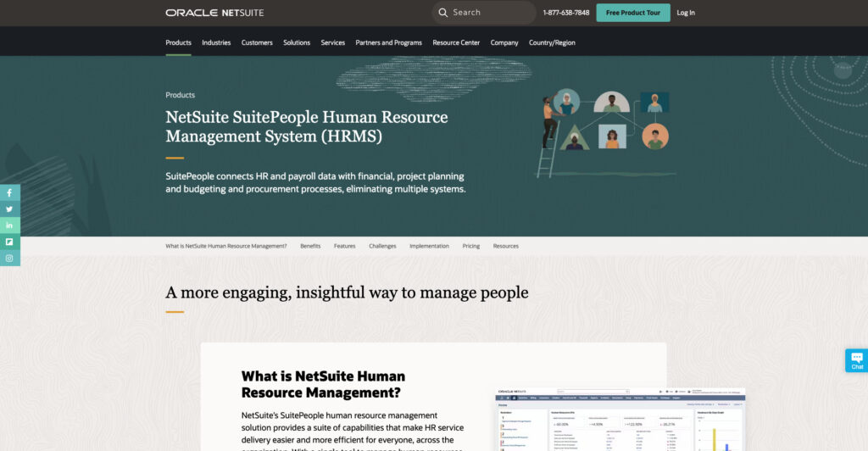Viewport: 868px width, 451px height.
Task: Go to the Benefits section tab
Action: 310,246
